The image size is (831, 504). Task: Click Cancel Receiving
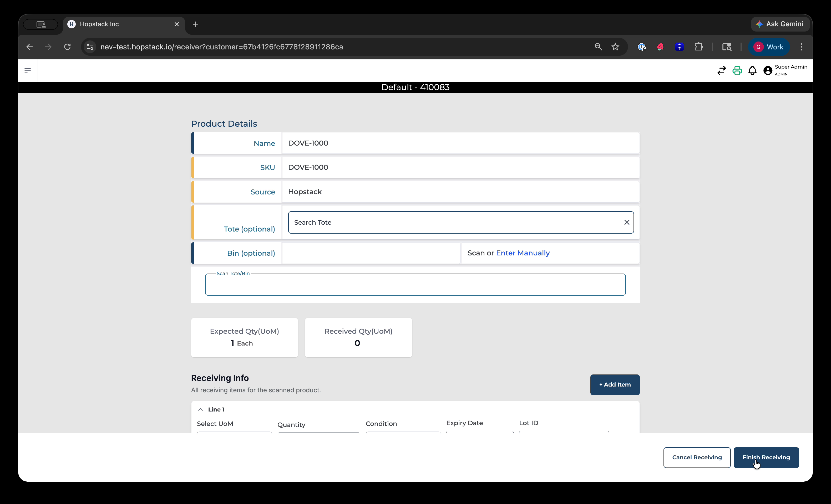point(697,457)
